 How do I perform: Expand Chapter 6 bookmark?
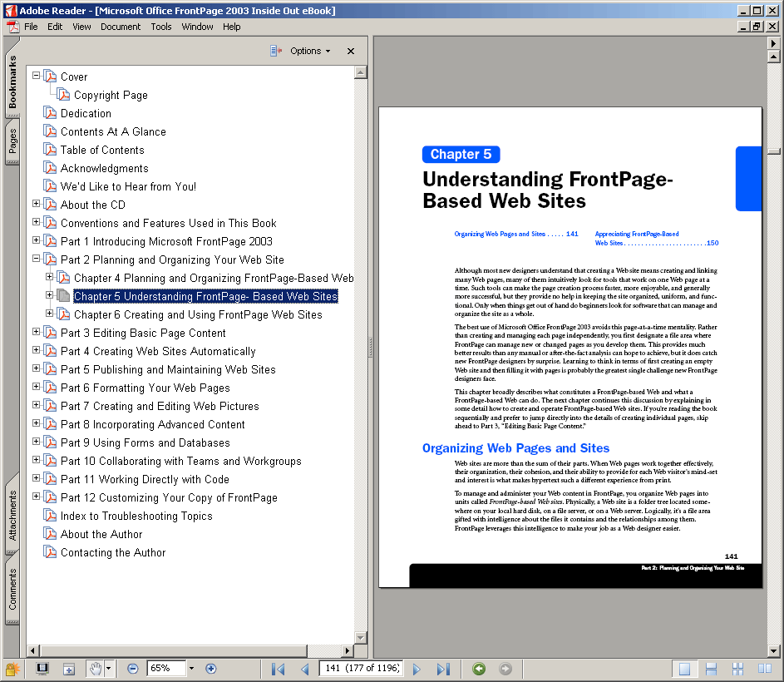pos(50,314)
